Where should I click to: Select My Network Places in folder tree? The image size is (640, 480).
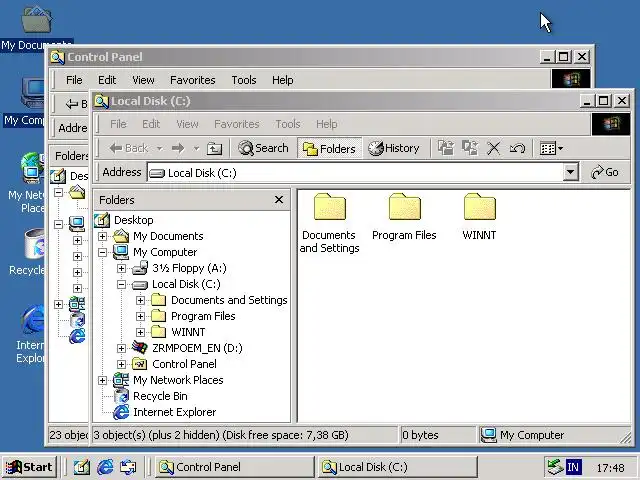[178, 380]
